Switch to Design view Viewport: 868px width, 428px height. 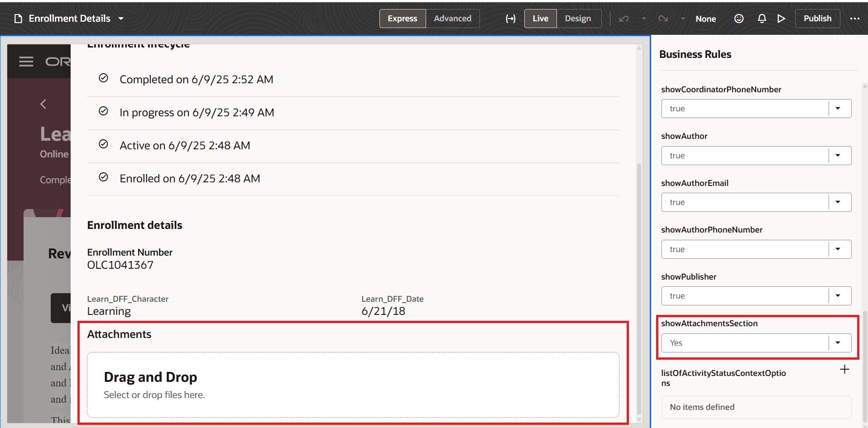[x=578, y=19]
